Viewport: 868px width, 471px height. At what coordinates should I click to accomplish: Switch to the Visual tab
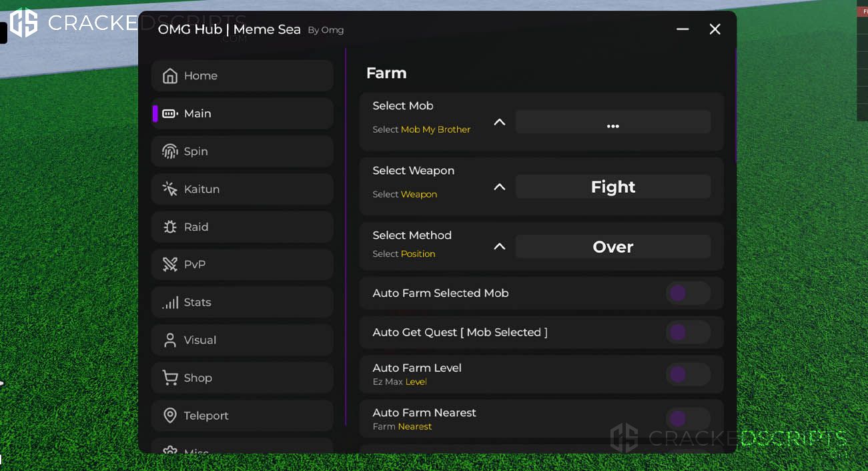click(242, 340)
